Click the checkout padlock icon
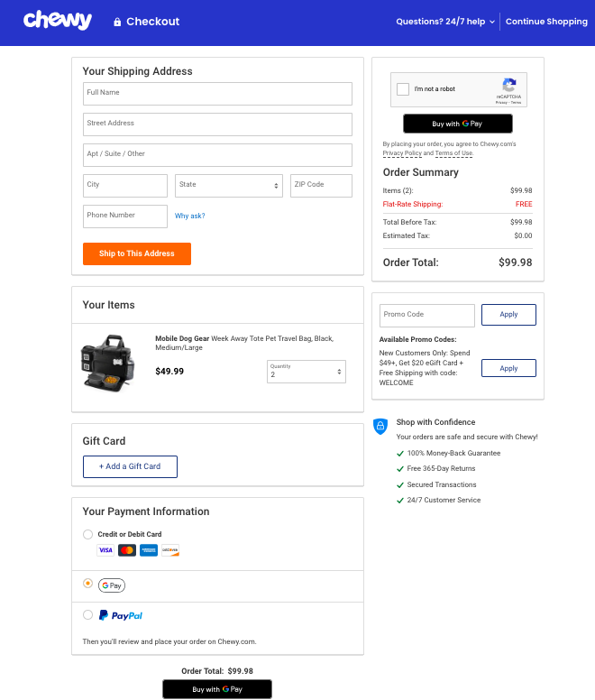Screen dimensions: 595x700 pyautogui.click(x=117, y=22)
